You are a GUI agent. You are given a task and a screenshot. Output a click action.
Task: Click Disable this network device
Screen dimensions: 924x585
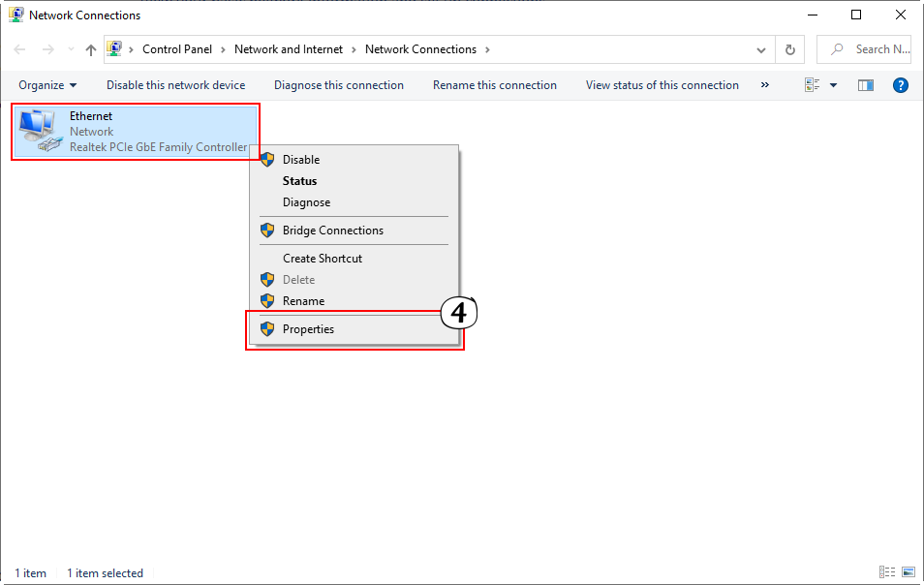[x=175, y=85]
